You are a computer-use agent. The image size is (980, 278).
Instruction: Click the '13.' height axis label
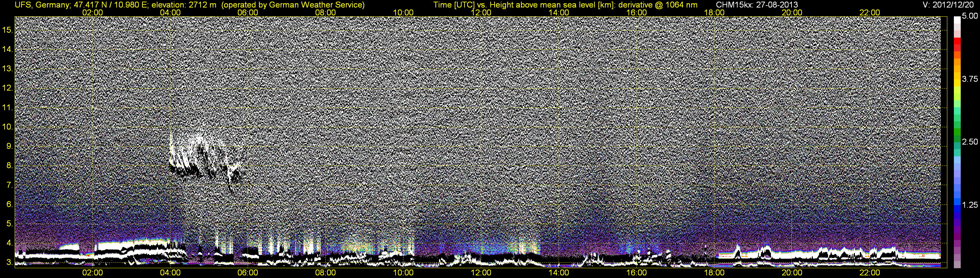tap(8, 69)
